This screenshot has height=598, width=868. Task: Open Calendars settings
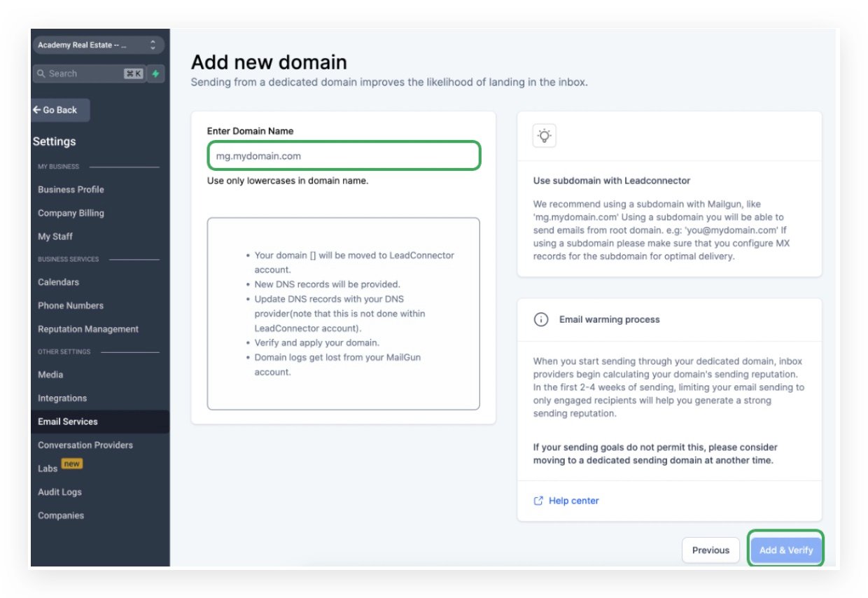(58, 282)
